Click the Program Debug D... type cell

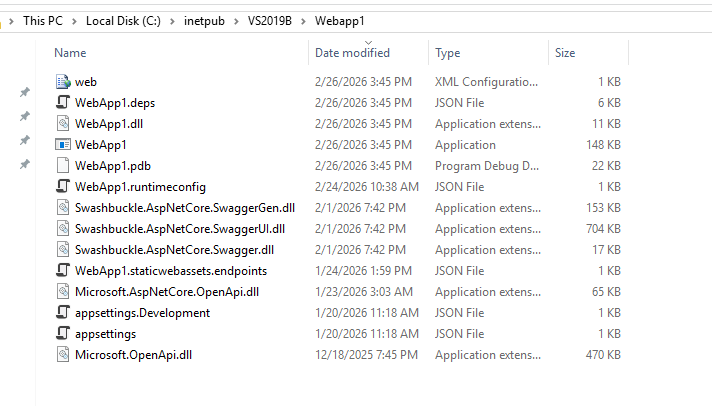click(x=487, y=166)
